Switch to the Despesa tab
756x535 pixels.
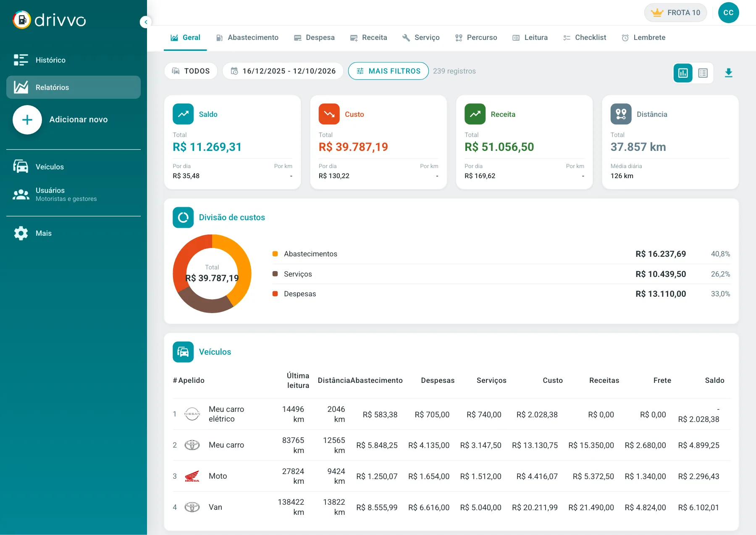click(314, 38)
